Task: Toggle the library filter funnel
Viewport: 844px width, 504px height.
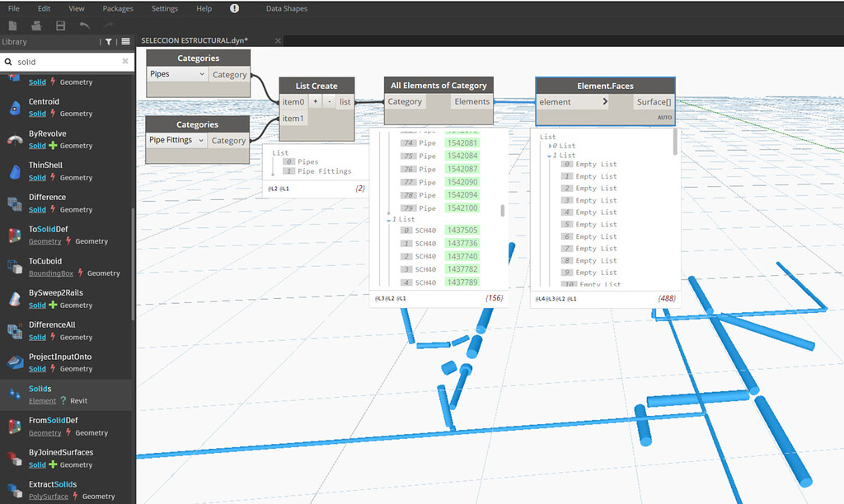Action: point(108,40)
